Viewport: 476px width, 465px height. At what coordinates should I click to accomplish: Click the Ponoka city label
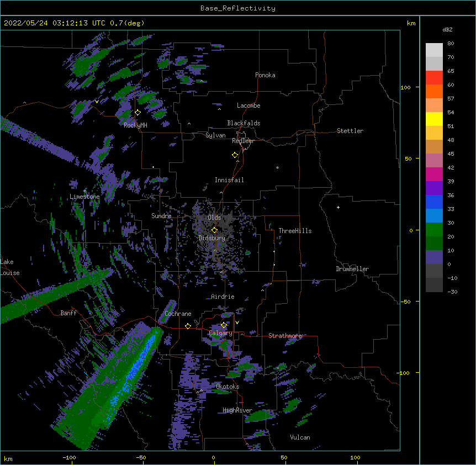(265, 75)
